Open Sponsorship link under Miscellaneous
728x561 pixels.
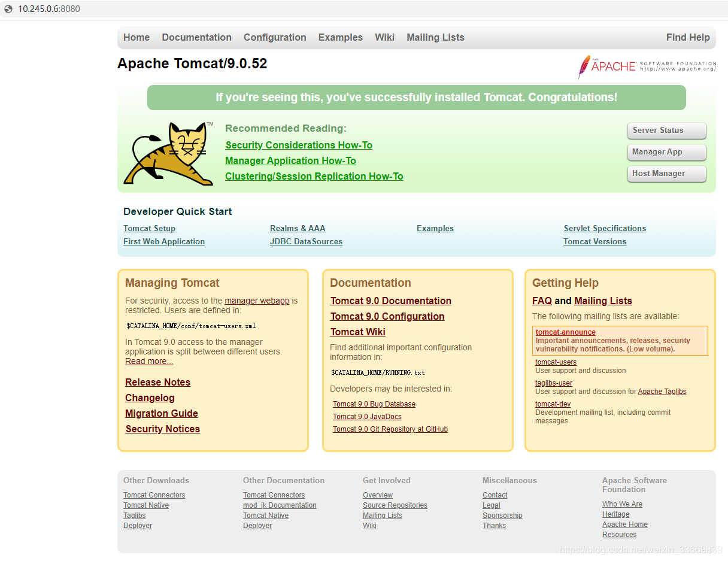coord(502,515)
